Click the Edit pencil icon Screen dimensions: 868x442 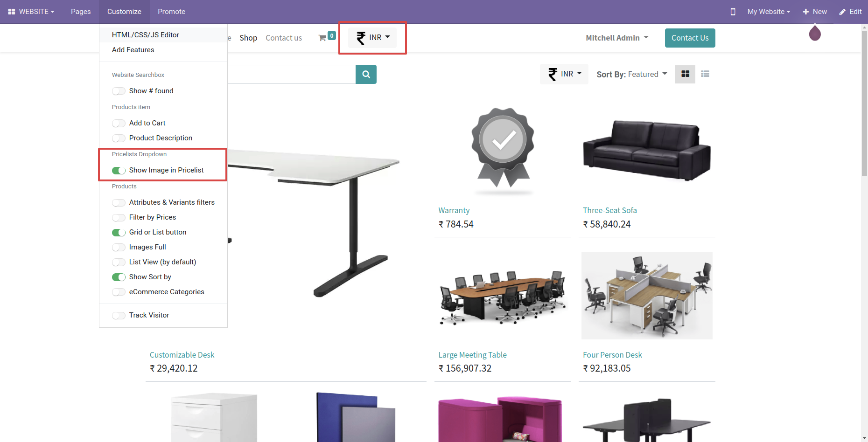[842, 12]
